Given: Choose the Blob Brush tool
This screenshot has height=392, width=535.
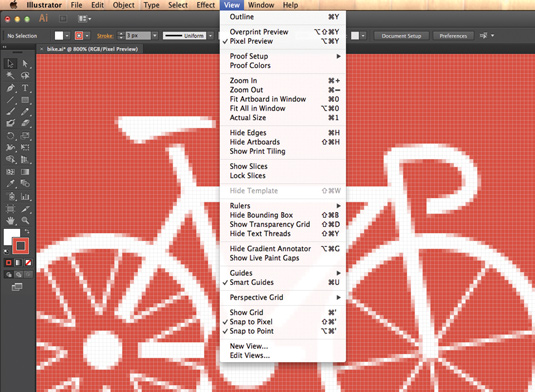Looking at the screenshot, I should (x=10, y=123).
